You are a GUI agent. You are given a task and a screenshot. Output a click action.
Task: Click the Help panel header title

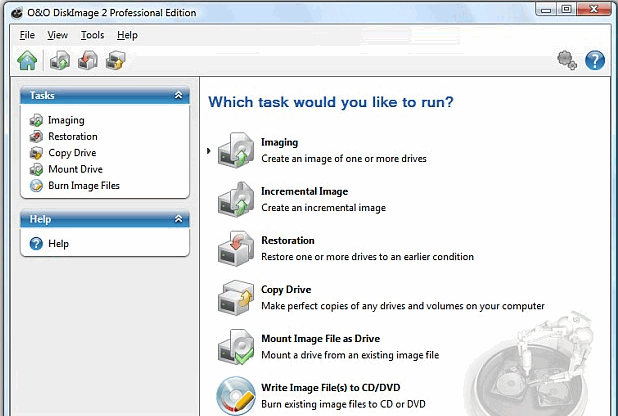40,219
